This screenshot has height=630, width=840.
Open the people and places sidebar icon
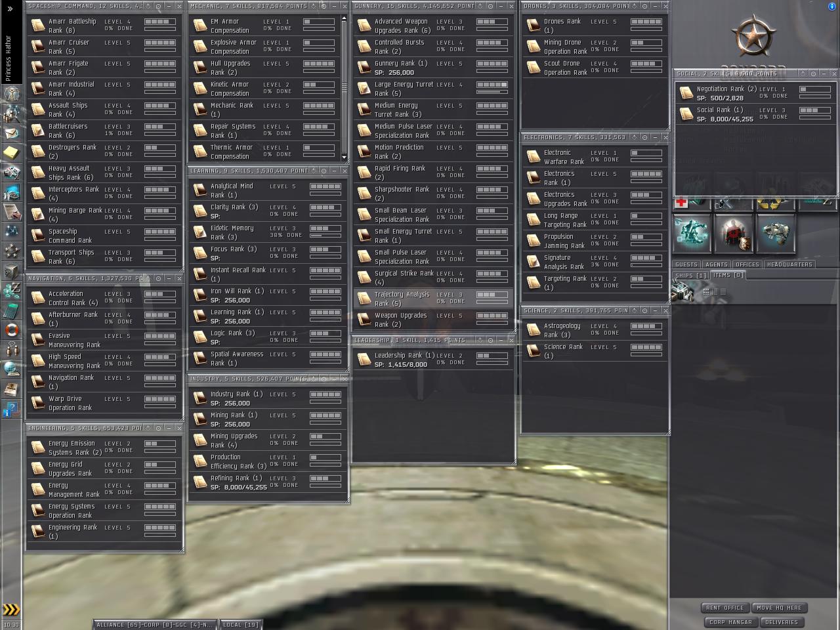point(12,114)
